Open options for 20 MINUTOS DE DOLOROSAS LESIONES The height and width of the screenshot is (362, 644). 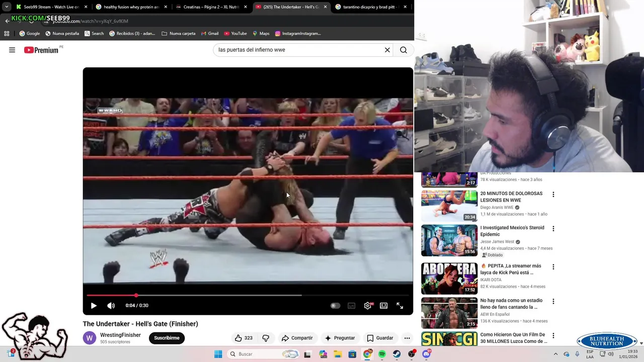click(x=553, y=195)
